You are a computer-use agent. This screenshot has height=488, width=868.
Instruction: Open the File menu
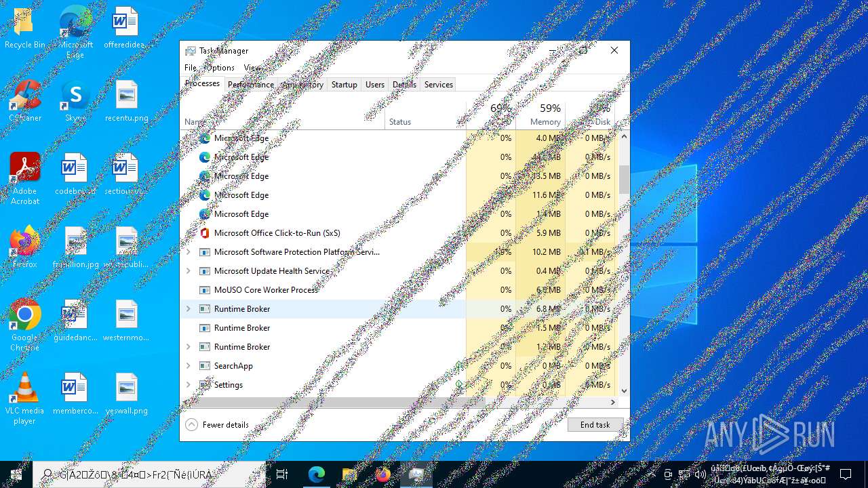191,68
